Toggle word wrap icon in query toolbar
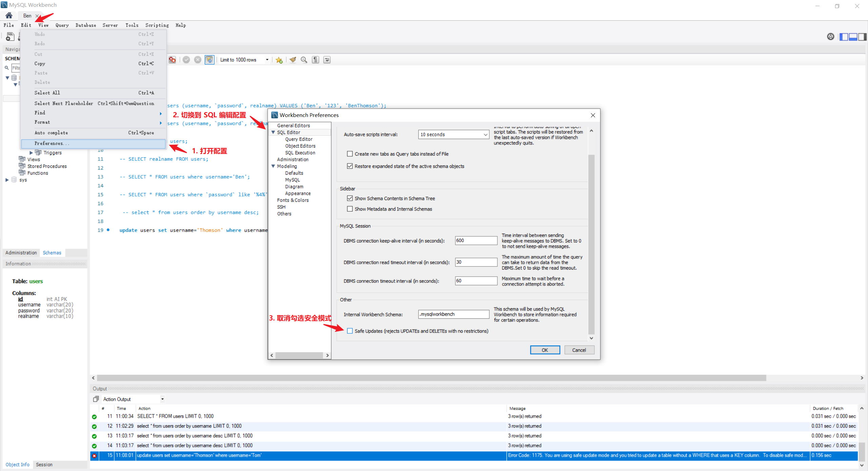The image size is (868, 471). point(327,60)
